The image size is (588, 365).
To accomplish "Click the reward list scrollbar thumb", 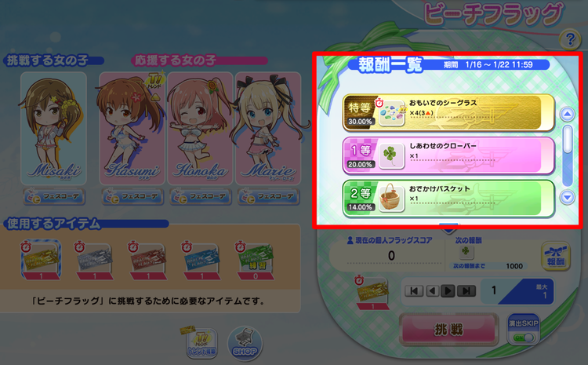I will [x=568, y=139].
